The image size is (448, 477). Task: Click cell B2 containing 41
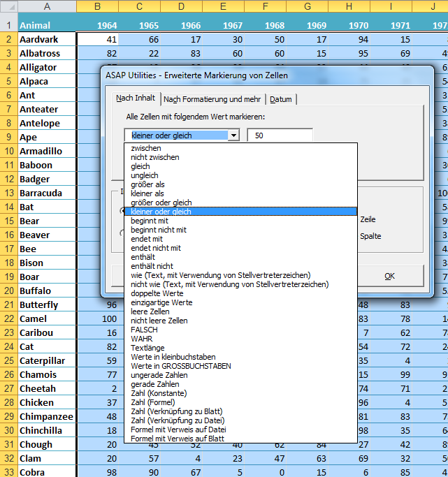coord(98,39)
